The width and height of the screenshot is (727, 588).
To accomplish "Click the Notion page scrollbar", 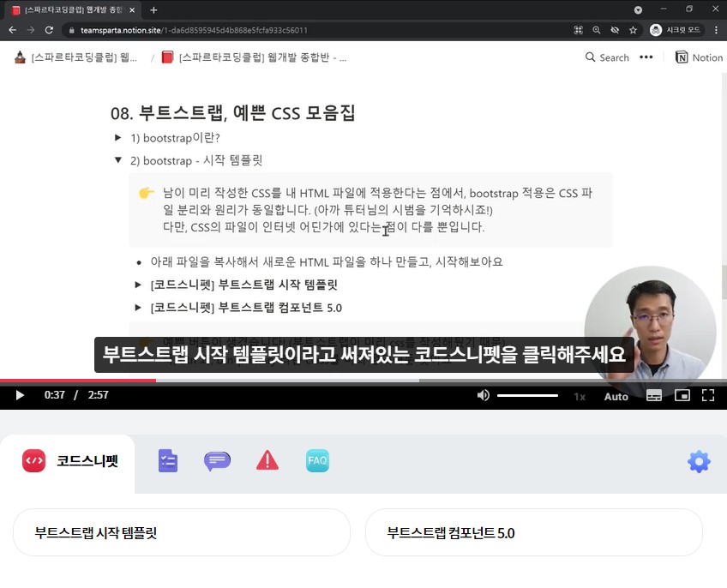I will click(x=724, y=282).
